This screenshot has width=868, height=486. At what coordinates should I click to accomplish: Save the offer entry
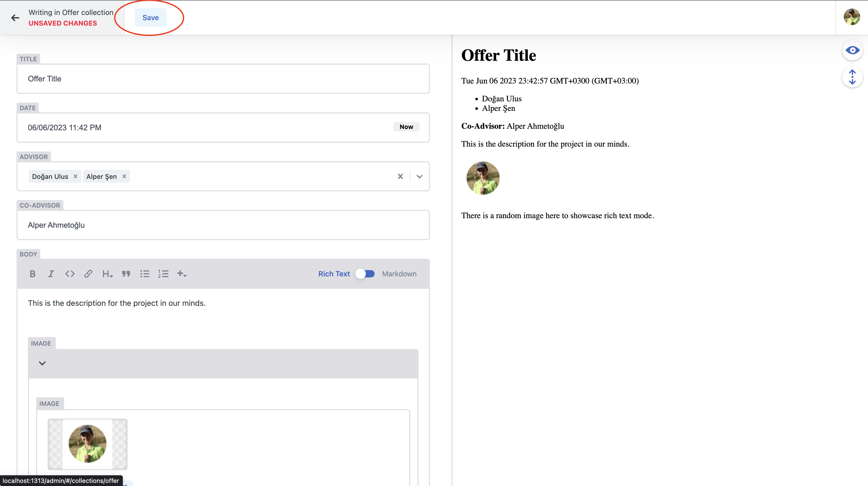tap(150, 18)
